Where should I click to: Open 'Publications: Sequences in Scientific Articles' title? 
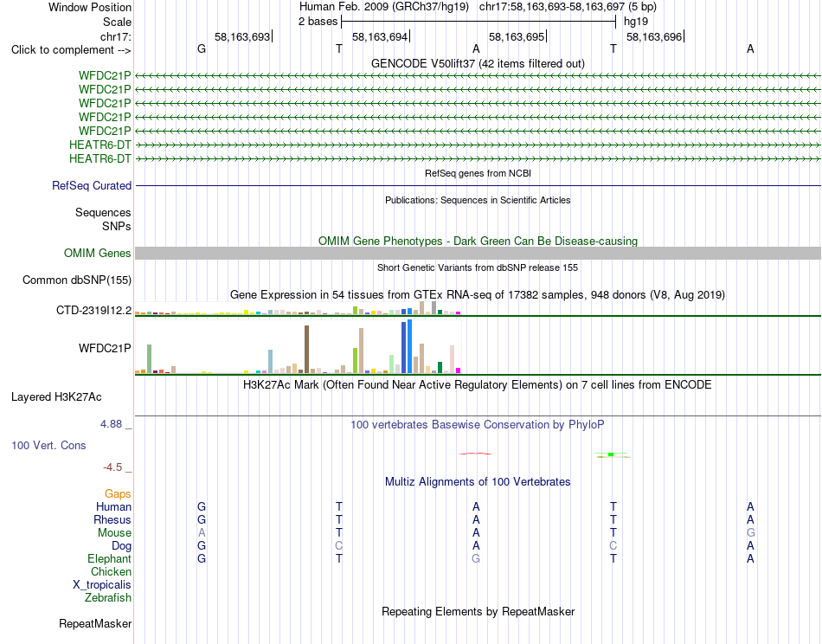click(478, 200)
